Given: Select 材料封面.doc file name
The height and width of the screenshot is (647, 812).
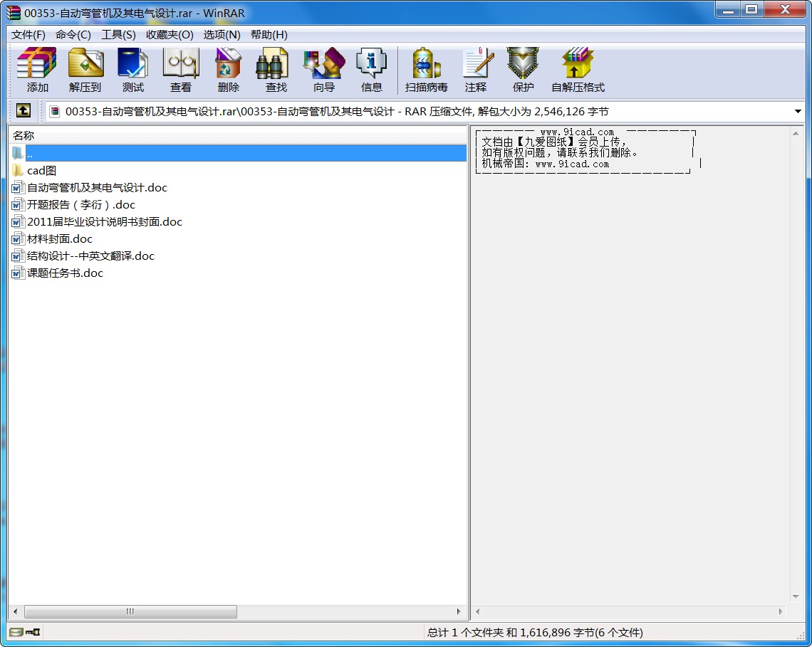Looking at the screenshot, I should click(60, 238).
